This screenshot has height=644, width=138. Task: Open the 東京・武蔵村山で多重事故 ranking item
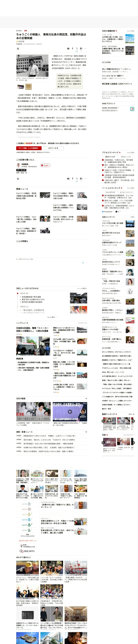(x=119, y=166)
